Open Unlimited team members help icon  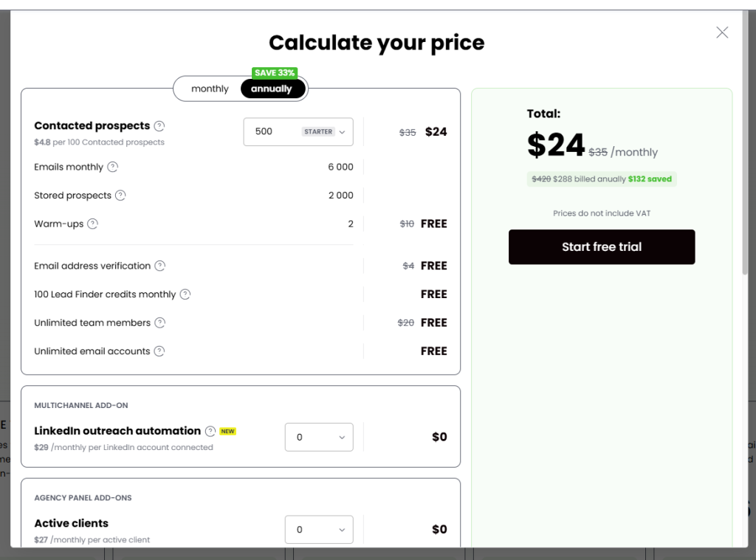(x=160, y=322)
